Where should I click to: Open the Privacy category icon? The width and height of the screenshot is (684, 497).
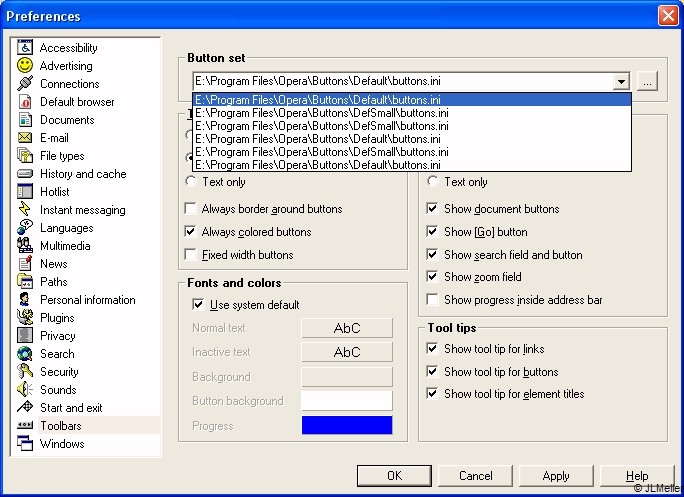click(25, 335)
